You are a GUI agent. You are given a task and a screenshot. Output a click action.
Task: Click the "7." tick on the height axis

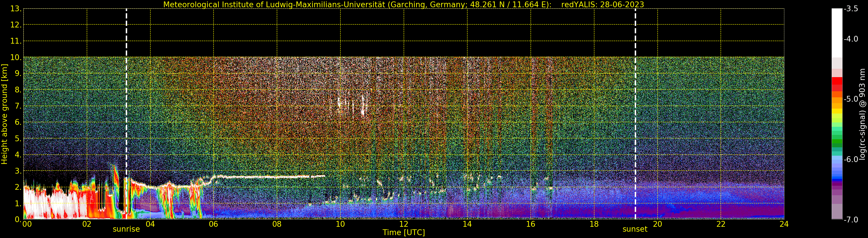(x=18, y=106)
